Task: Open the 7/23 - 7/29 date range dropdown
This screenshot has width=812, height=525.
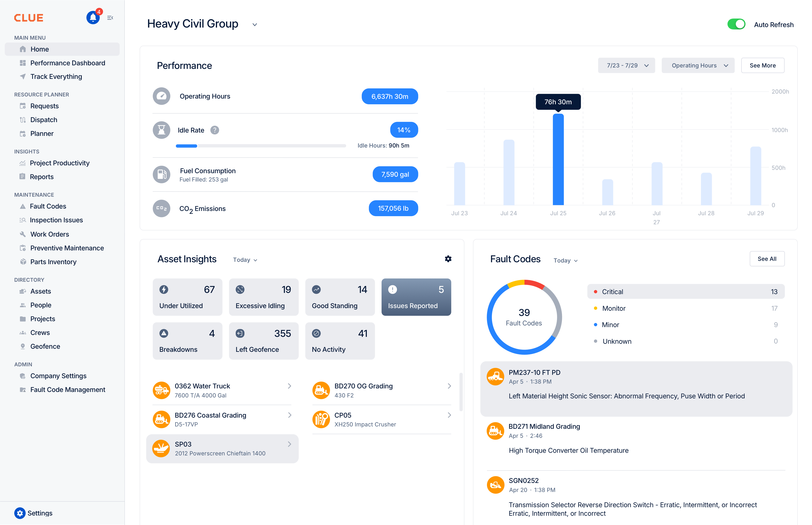Action: click(626, 66)
